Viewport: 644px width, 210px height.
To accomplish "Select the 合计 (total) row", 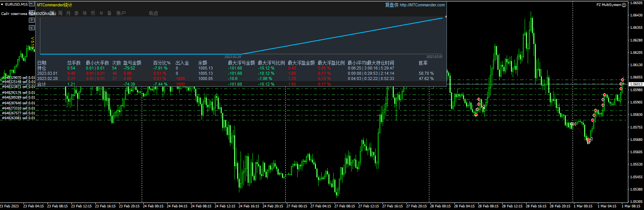I will pyautogui.click(x=242, y=84).
